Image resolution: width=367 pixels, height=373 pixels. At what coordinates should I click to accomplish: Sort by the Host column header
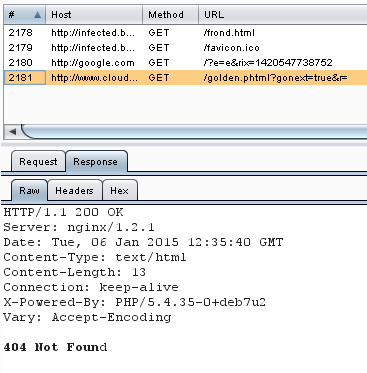(94, 15)
